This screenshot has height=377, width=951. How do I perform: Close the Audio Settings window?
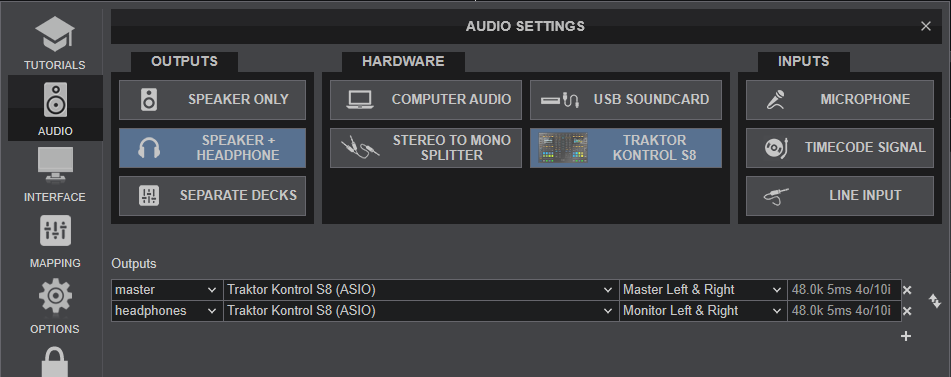coord(926,26)
